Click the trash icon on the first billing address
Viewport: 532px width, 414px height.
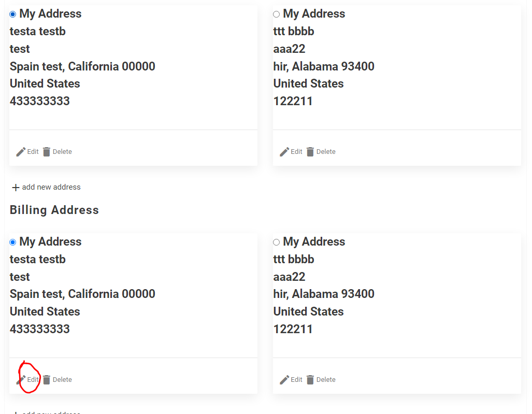point(48,379)
